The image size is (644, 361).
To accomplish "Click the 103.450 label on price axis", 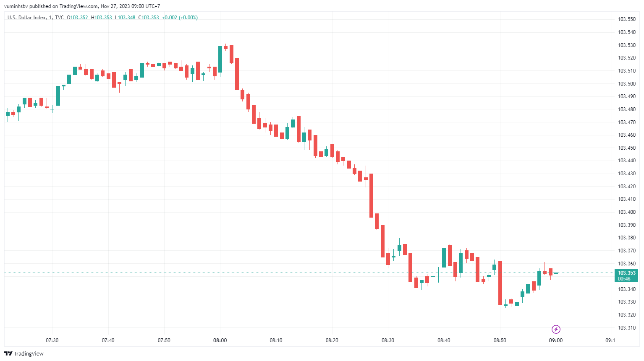I will (626, 148).
